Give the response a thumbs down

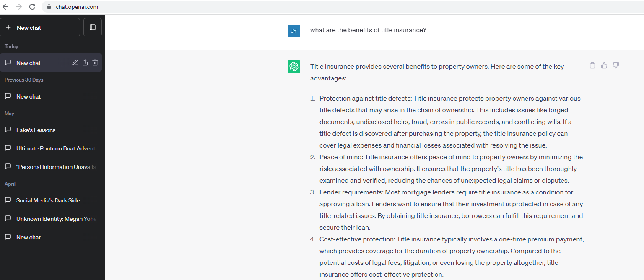click(616, 65)
